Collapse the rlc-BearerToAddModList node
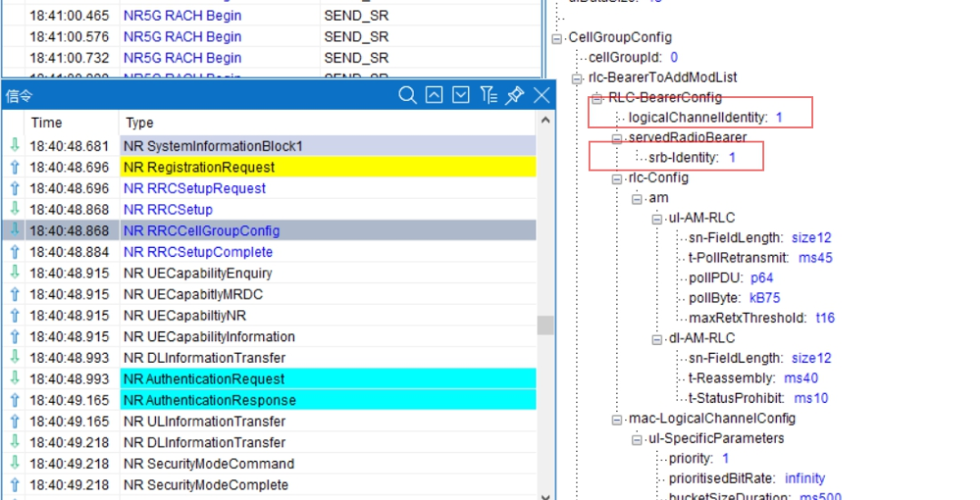 pos(576,78)
